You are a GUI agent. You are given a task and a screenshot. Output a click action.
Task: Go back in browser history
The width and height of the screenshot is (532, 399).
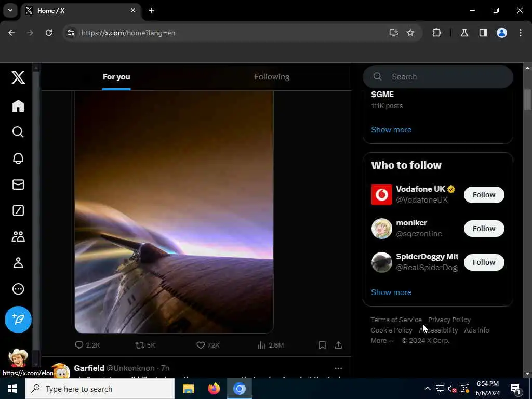tap(11, 33)
